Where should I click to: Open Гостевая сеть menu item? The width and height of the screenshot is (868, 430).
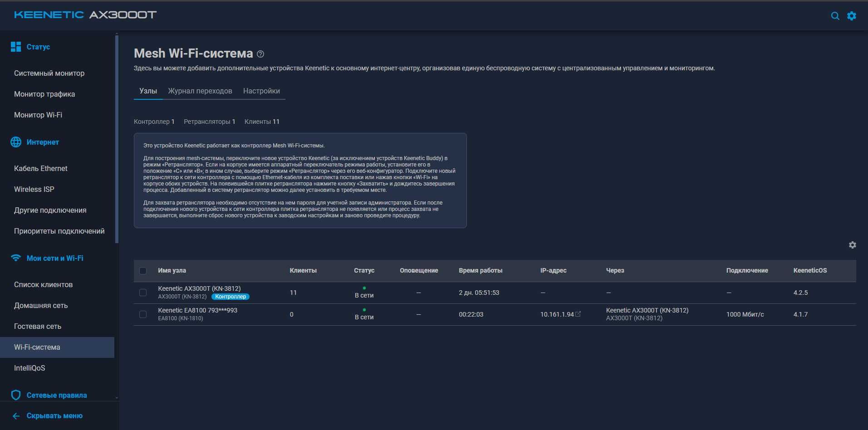click(38, 326)
